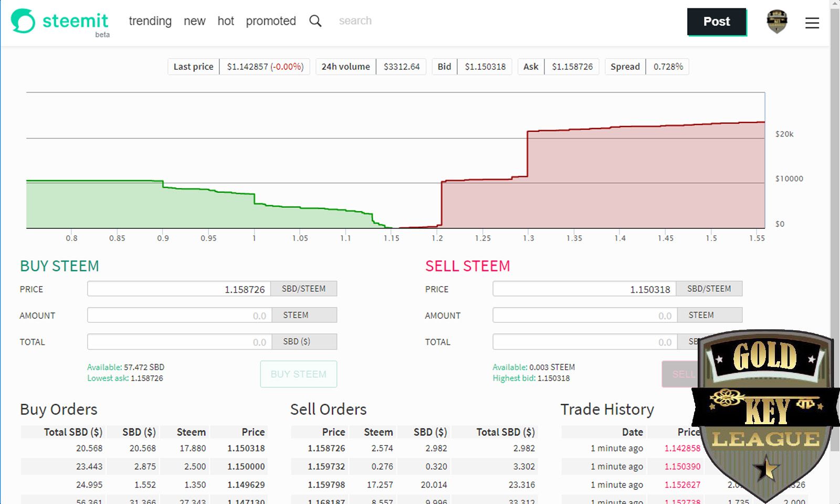The width and height of the screenshot is (840, 504).
Task: Open the promoted posts tab
Action: coord(271,21)
